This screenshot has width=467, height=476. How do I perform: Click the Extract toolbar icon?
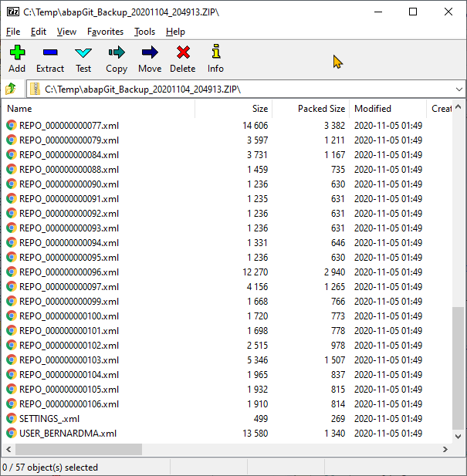tap(50, 52)
